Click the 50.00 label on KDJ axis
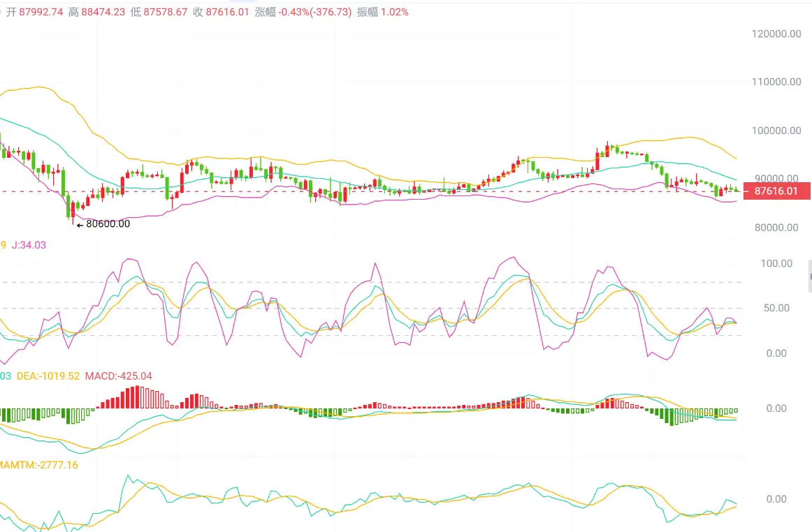 click(776, 308)
